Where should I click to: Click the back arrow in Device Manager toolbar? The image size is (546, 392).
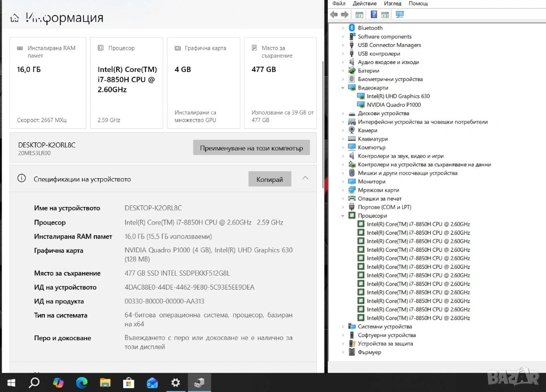(334, 14)
